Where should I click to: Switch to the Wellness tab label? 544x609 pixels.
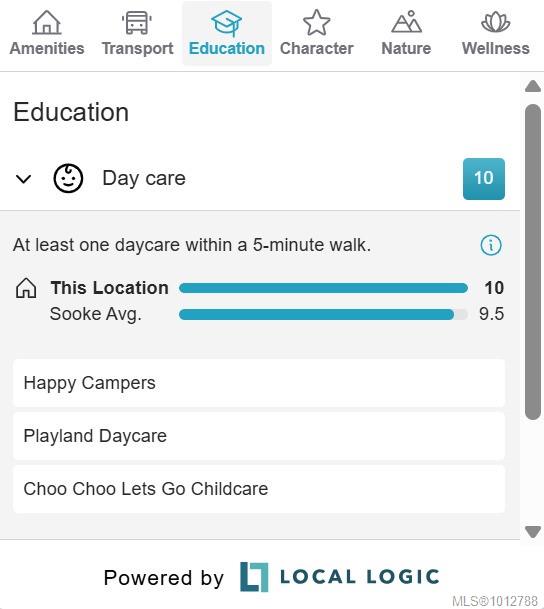[x=495, y=49]
